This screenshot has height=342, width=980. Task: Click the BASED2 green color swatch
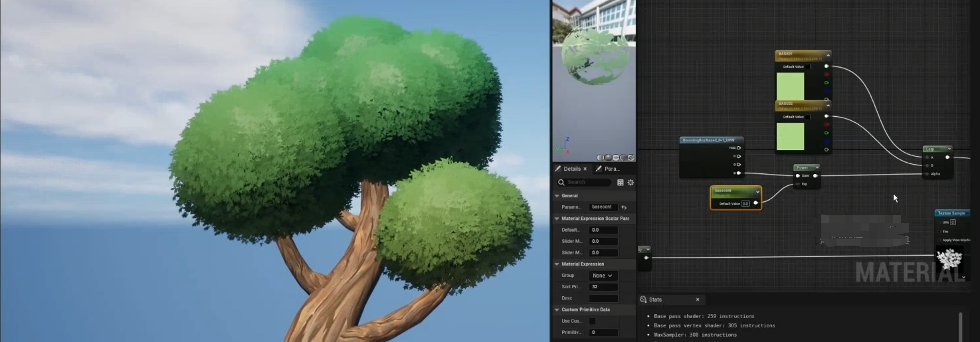pyautogui.click(x=790, y=136)
